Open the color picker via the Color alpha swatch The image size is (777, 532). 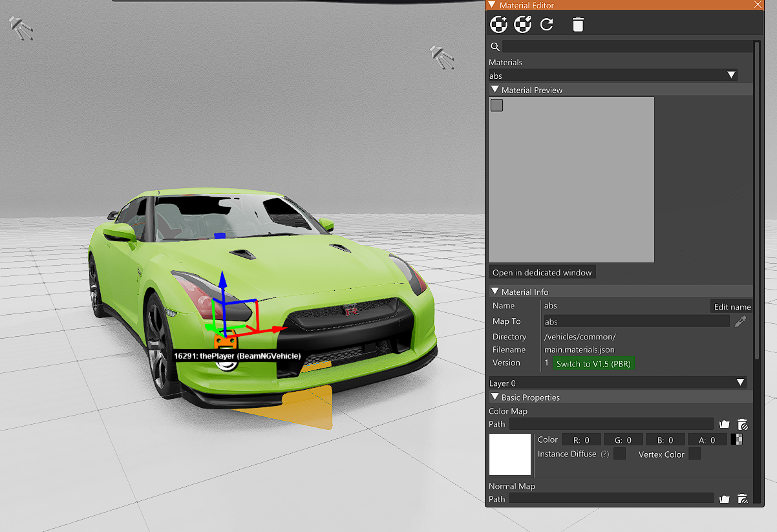click(x=736, y=440)
